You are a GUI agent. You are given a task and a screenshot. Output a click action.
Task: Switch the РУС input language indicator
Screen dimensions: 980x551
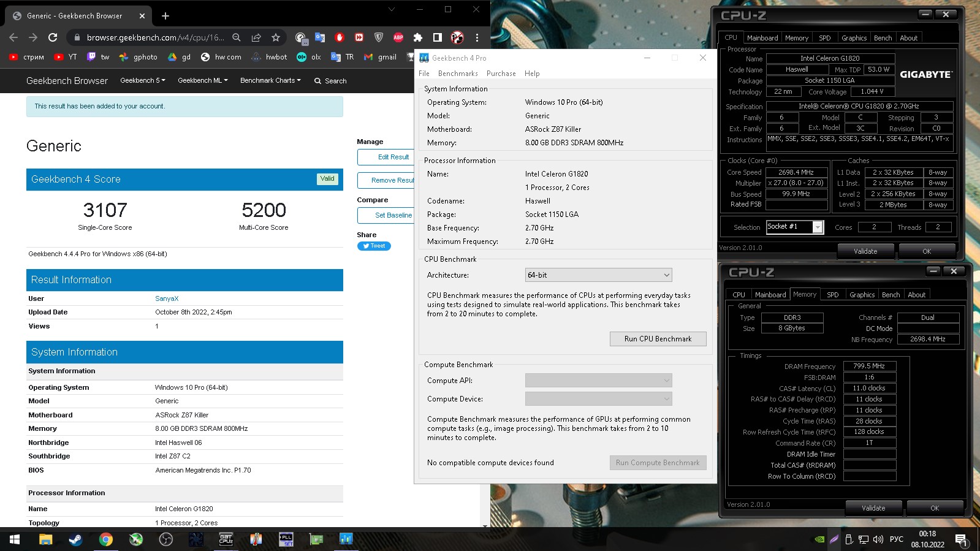(897, 539)
